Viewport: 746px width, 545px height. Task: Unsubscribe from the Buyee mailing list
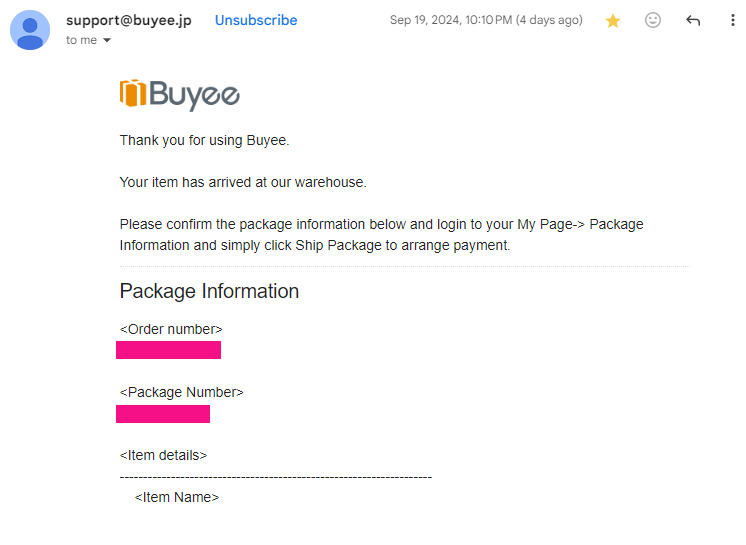click(x=256, y=20)
